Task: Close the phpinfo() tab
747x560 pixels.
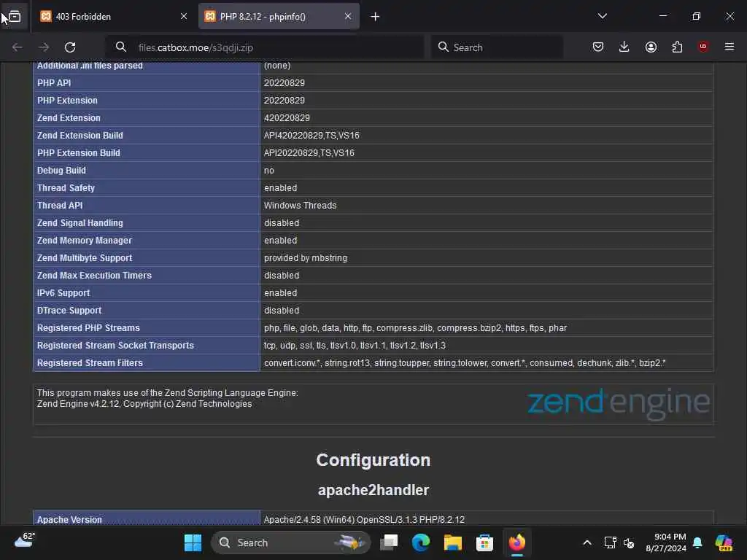Action: click(x=348, y=17)
